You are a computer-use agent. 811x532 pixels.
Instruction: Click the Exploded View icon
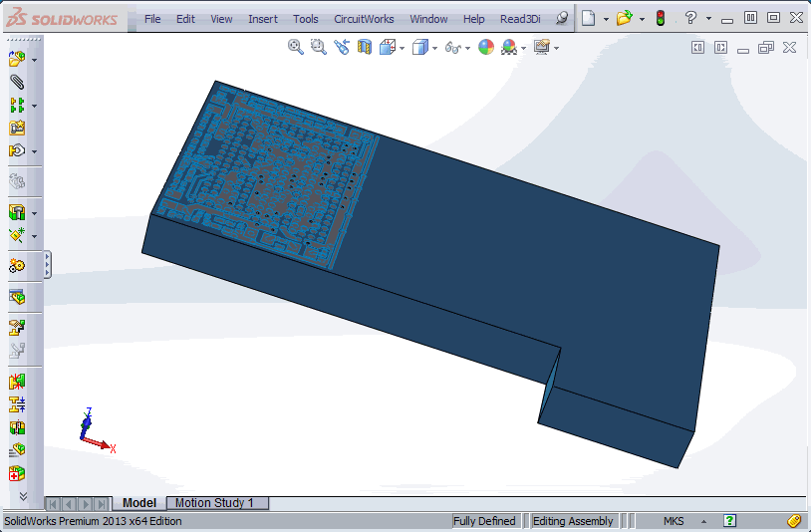(17, 327)
